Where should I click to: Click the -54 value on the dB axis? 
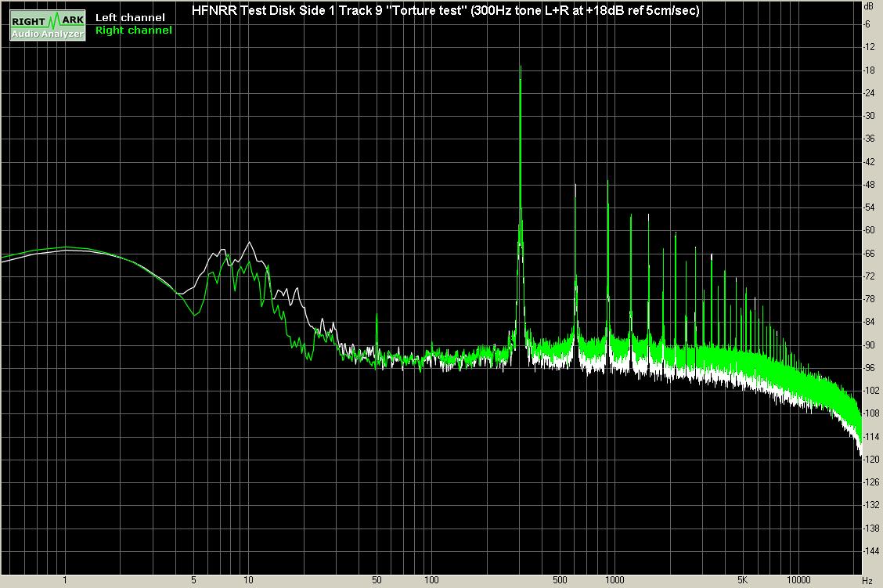(870, 207)
